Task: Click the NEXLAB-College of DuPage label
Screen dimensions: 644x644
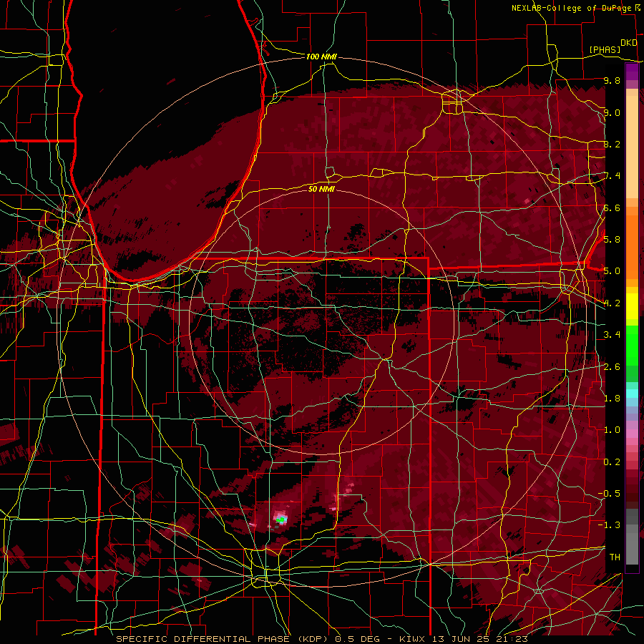Action: (x=571, y=8)
